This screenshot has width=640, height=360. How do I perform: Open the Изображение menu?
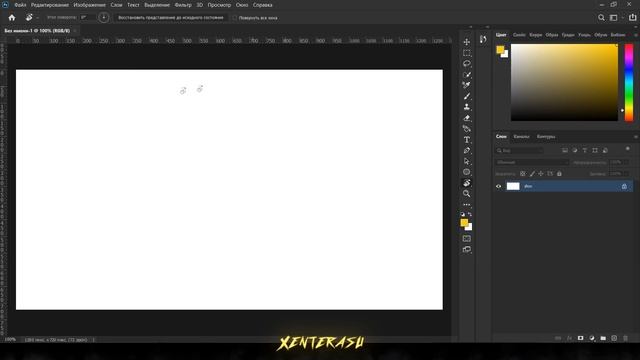pos(89,5)
